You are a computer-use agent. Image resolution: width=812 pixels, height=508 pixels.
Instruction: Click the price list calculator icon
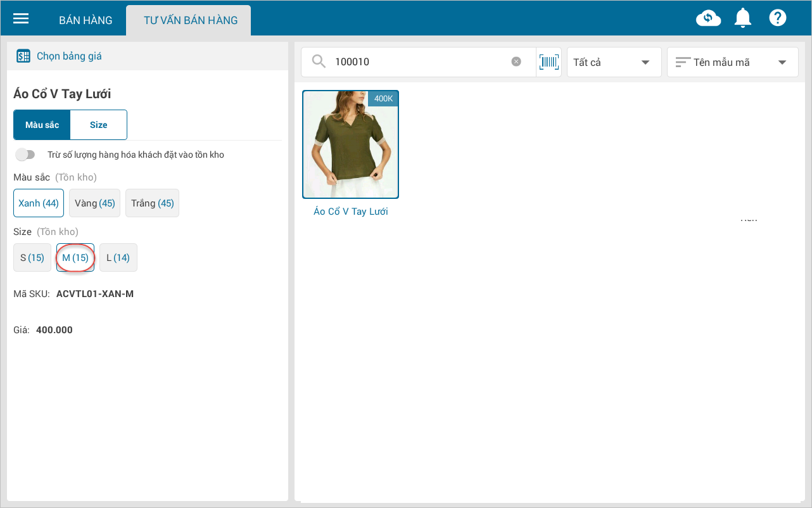point(23,56)
